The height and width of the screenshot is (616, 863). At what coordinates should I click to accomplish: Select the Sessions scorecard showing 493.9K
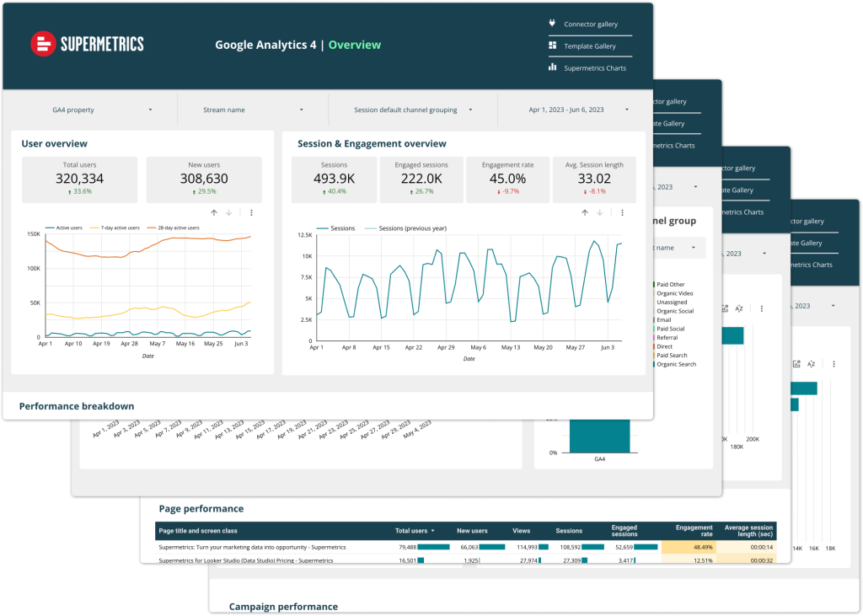pos(334,179)
